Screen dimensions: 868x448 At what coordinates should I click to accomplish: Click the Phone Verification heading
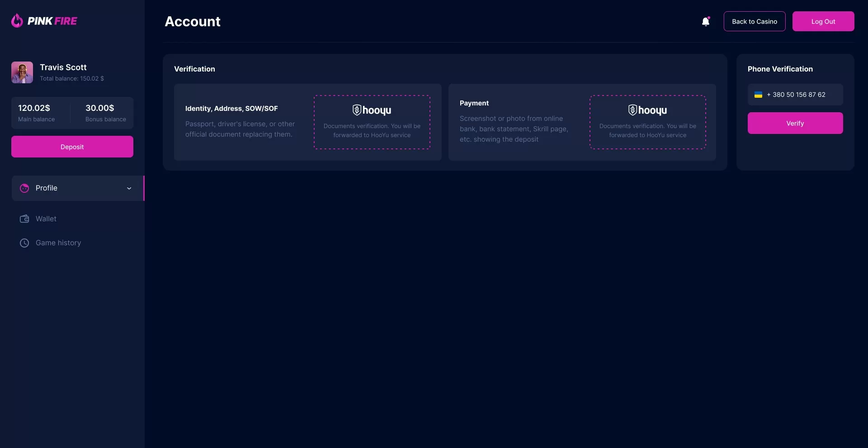[x=780, y=69]
